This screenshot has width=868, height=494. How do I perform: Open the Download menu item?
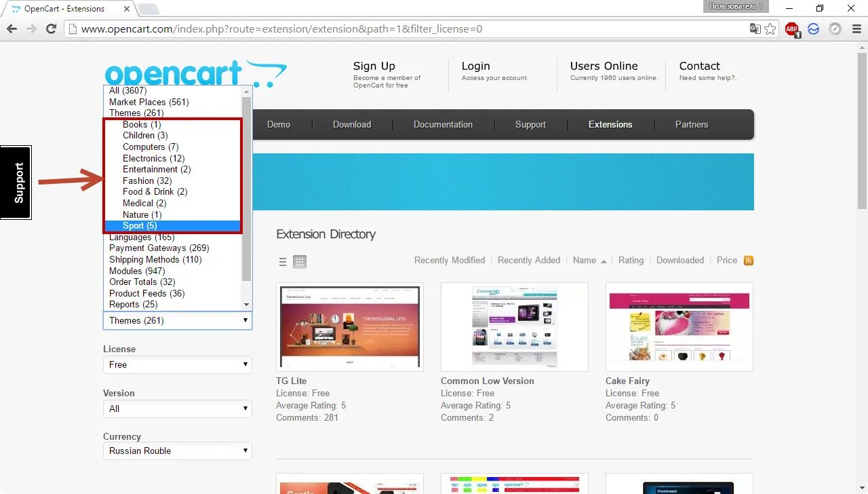click(352, 124)
